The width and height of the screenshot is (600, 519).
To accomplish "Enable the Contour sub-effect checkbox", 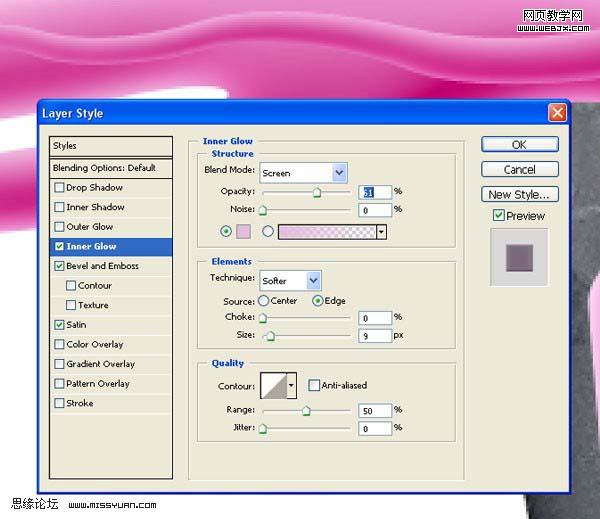I will pyautogui.click(x=71, y=286).
